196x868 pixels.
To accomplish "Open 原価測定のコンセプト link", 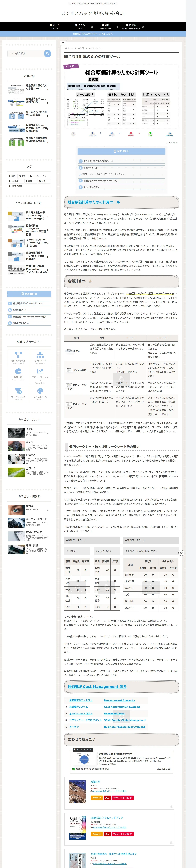I will click(81, 700).
